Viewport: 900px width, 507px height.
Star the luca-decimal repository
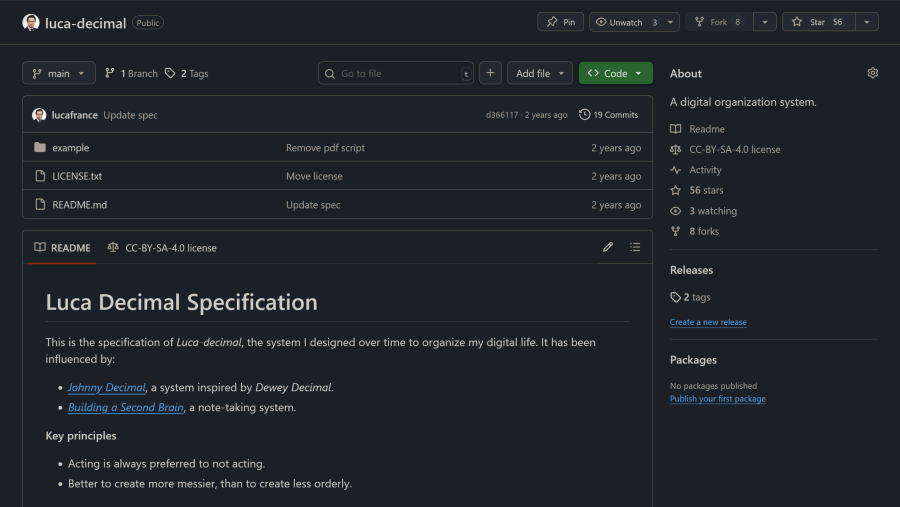pyautogui.click(x=818, y=22)
